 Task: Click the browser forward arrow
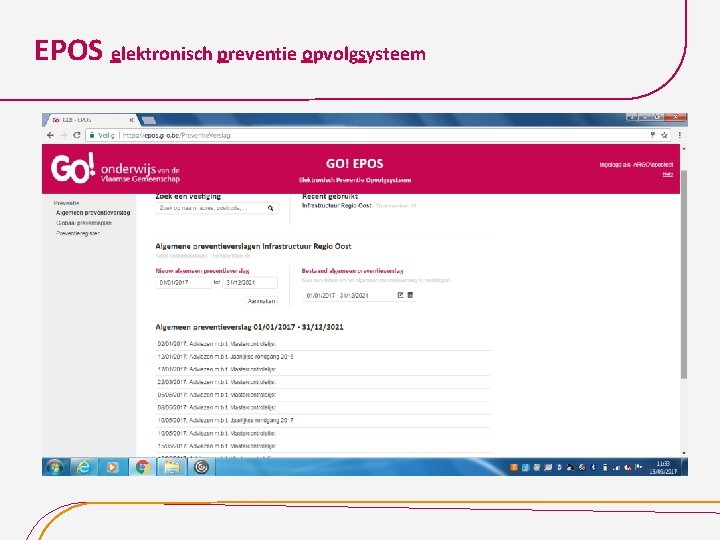[x=64, y=135]
